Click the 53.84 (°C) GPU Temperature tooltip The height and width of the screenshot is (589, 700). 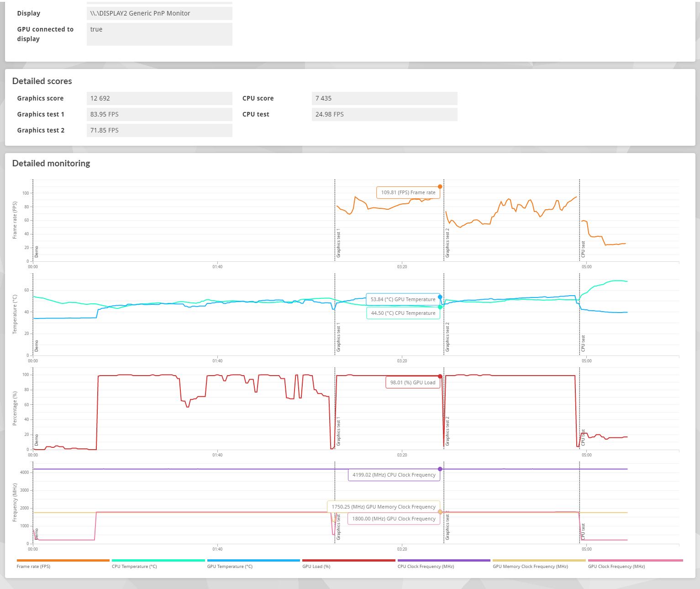pyautogui.click(x=403, y=299)
